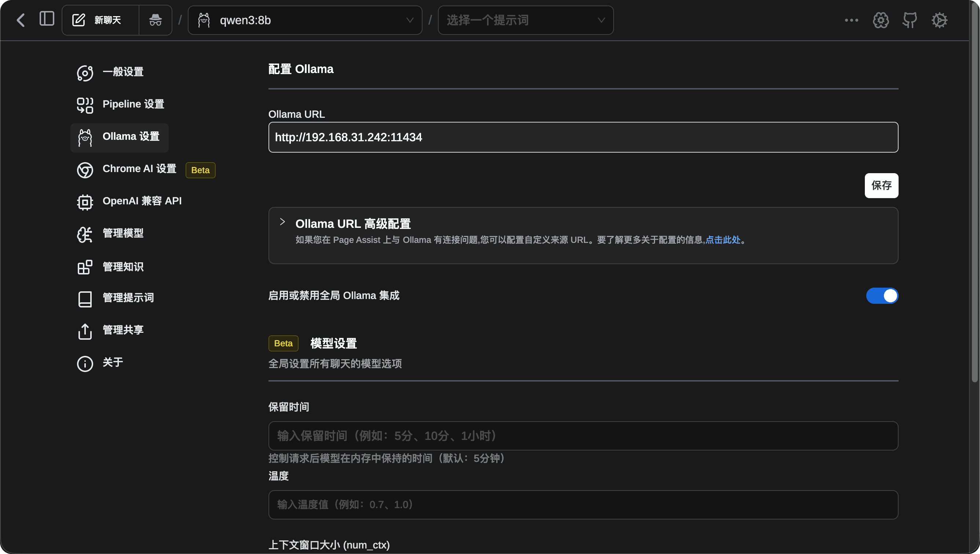This screenshot has width=980, height=554.
Task: Open the Page Assist GitHub repository icon
Action: pos(910,20)
